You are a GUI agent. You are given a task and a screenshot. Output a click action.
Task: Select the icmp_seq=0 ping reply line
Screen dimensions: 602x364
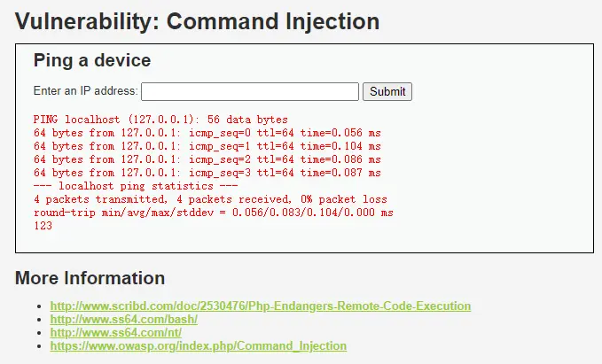click(x=207, y=133)
